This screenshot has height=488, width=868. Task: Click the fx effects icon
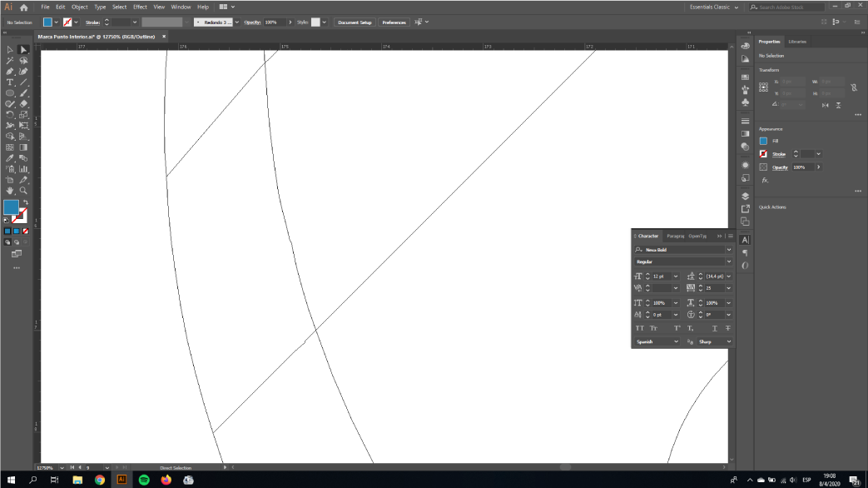click(x=765, y=180)
